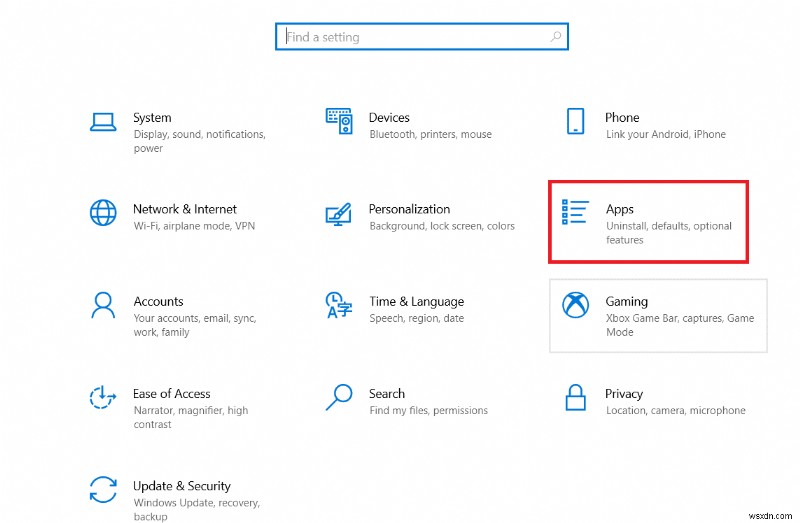Select the Time & Language icon
Viewport: 800px width, 523px height.
[x=339, y=305]
